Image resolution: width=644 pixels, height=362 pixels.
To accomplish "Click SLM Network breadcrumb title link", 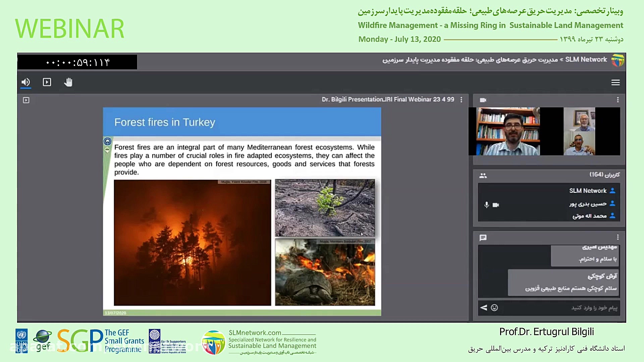I will (586, 60).
